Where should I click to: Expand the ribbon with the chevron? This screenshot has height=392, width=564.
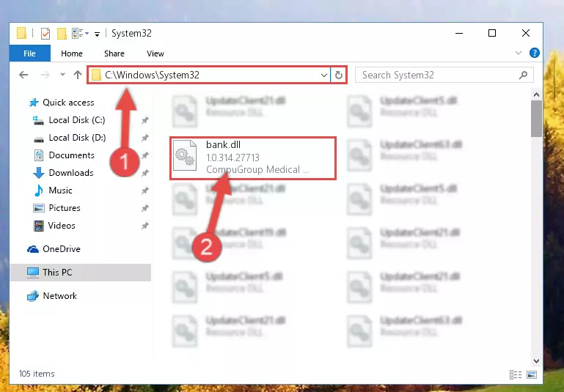point(519,53)
